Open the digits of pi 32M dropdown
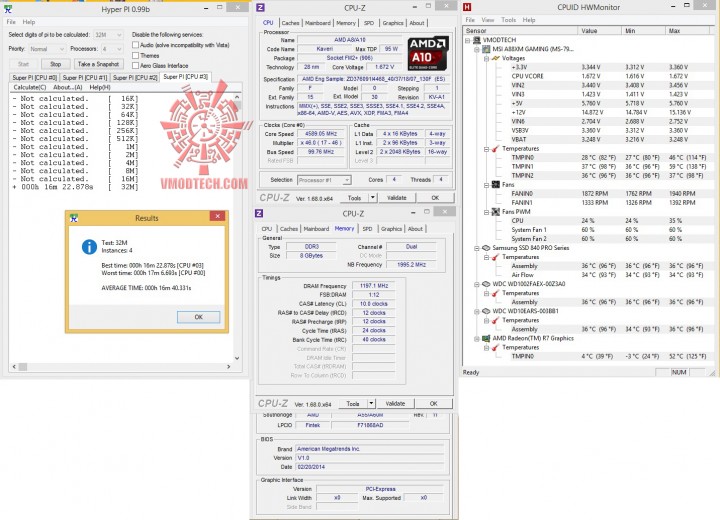720x520 pixels. click(108, 35)
